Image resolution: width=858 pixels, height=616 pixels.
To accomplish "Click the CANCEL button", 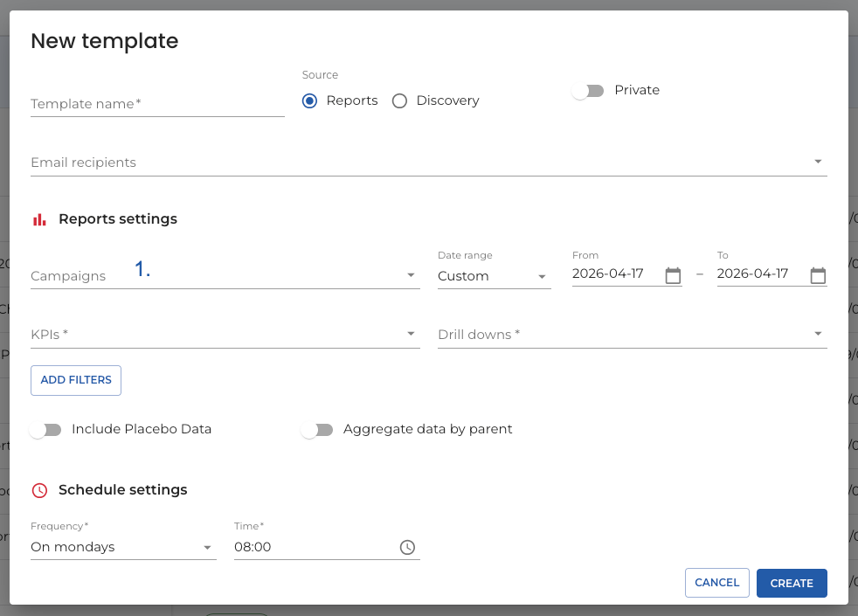I will pos(716,583).
